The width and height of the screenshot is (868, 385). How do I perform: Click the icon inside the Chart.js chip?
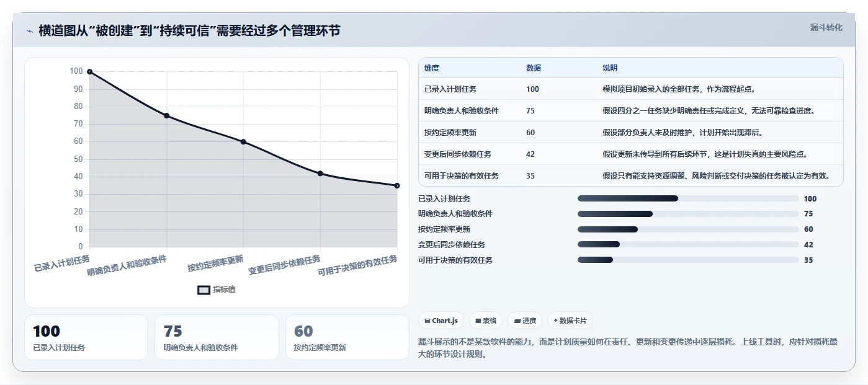click(427, 321)
